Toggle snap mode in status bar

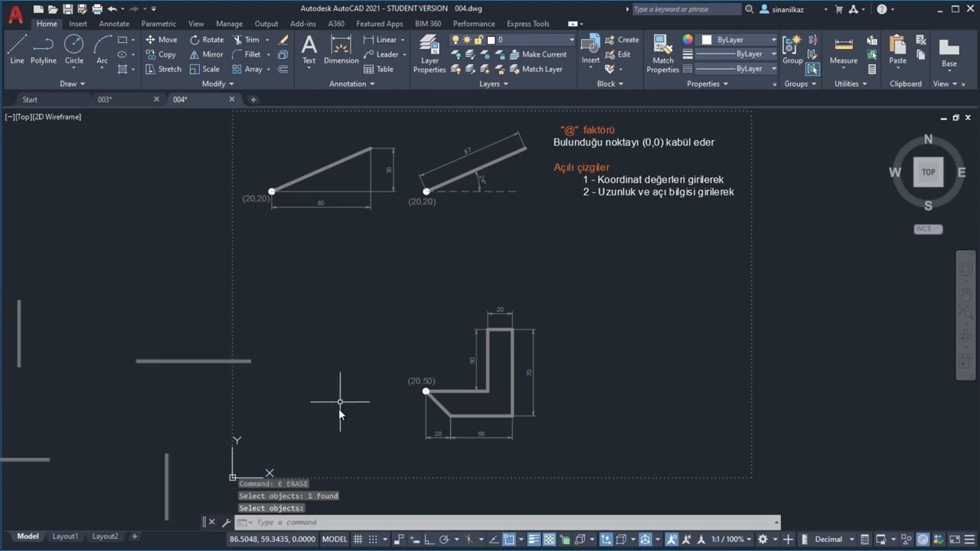pos(373,540)
